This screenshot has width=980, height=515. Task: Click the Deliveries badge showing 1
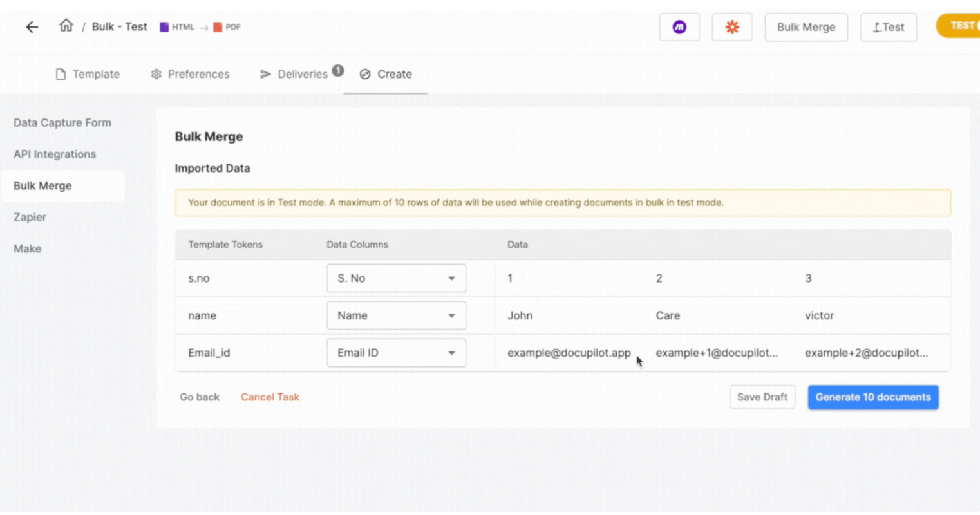pos(338,70)
